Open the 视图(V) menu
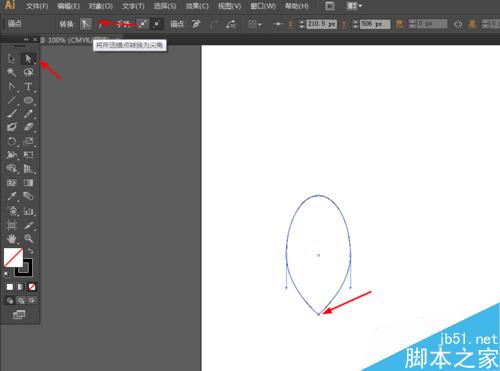The height and width of the screenshot is (371, 500). tap(229, 6)
